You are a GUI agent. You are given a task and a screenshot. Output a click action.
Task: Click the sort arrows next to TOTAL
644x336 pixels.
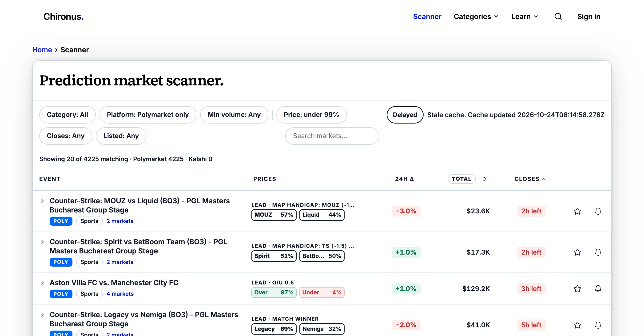click(x=484, y=179)
